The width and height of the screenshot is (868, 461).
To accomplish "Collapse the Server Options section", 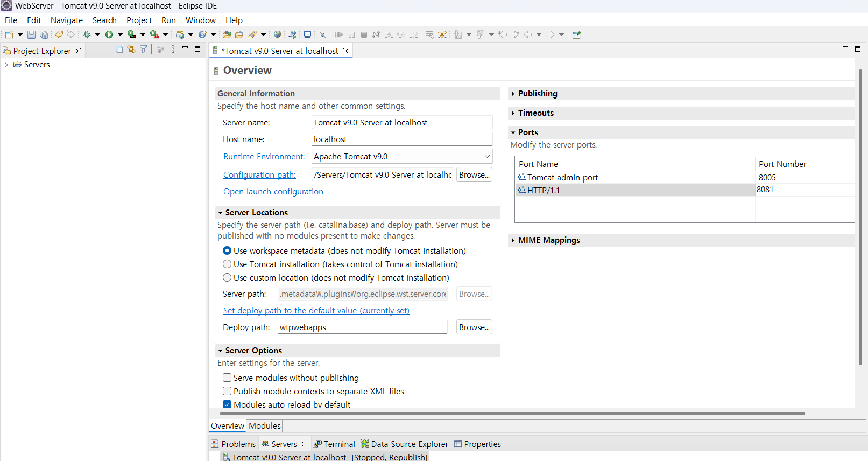I will [220, 351].
